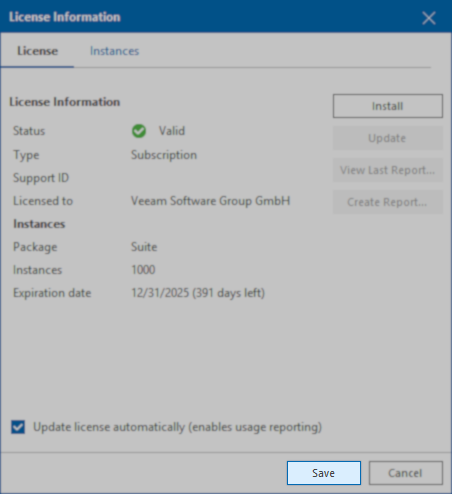This screenshot has height=494, width=452.
Task: Click the 'Licensed to' label
Action: tap(43, 201)
